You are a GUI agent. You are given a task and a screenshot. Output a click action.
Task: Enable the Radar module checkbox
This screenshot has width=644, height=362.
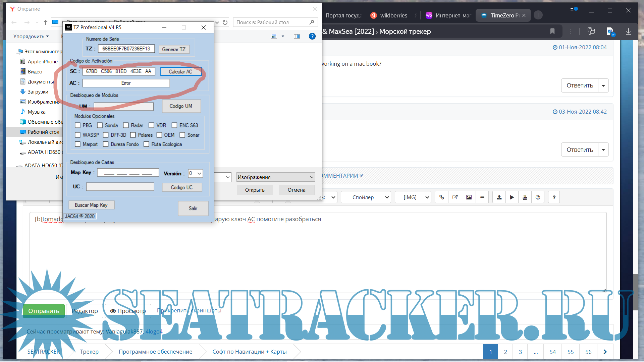coord(126,125)
